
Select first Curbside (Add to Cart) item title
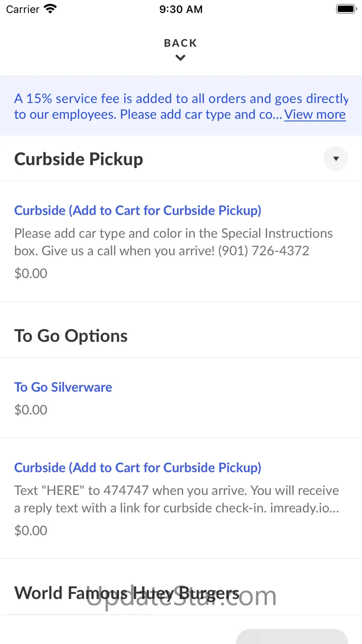tap(138, 210)
